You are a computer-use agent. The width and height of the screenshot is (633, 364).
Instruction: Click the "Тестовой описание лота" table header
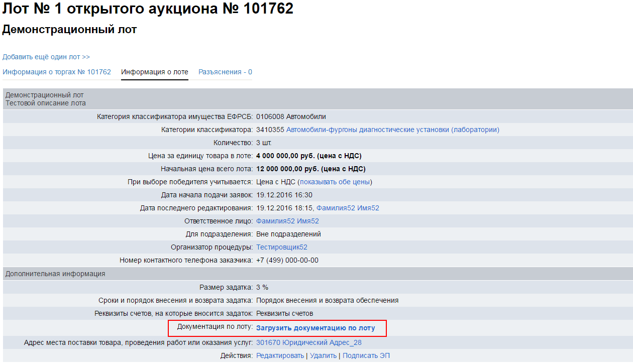pyautogui.click(x=46, y=103)
